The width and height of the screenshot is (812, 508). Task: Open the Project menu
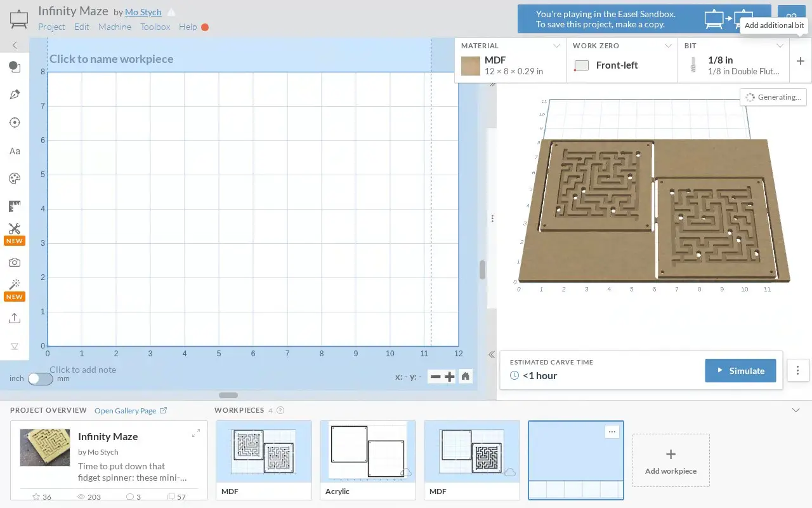click(x=51, y=27)
